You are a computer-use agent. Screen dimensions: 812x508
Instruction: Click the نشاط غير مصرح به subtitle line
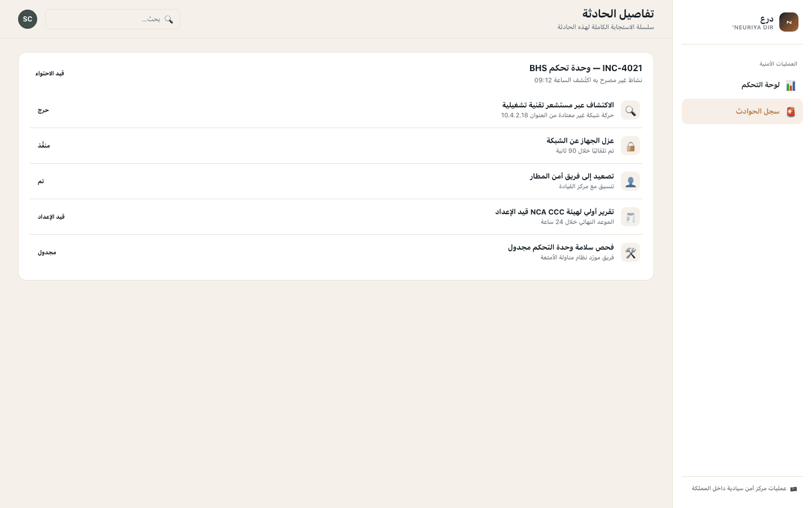588,80
